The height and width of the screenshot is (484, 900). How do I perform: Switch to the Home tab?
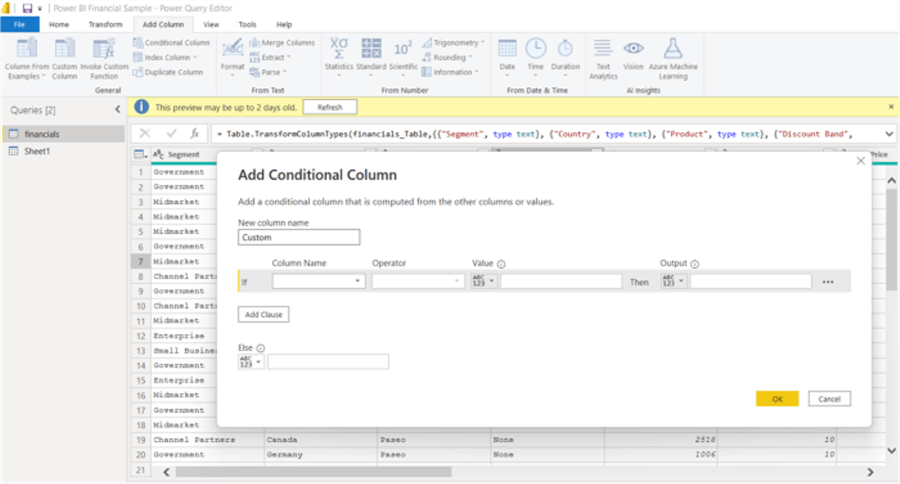coord(59,24)
